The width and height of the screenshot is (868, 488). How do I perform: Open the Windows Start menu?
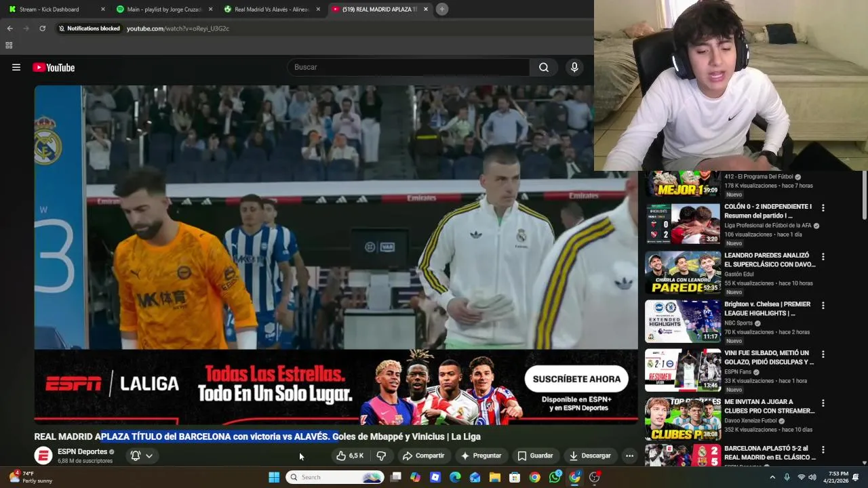(x=274, y=477)
